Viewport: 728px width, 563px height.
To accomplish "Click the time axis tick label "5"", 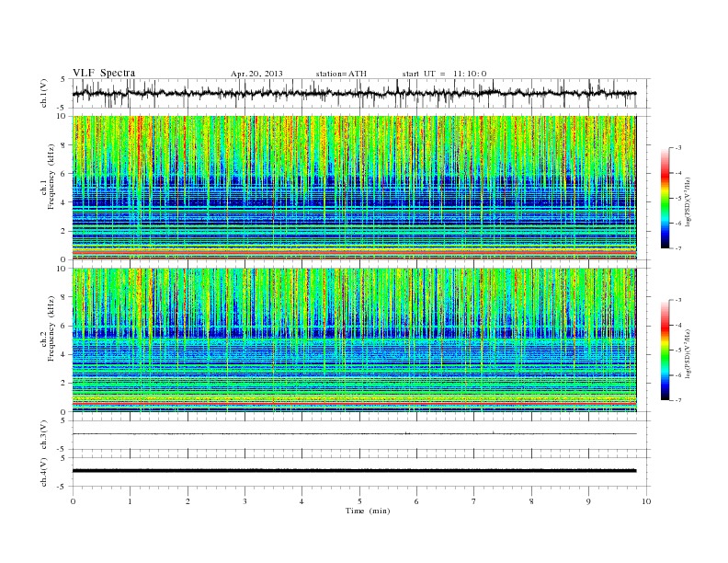I will pyautogui.click(x=359, y=501).
